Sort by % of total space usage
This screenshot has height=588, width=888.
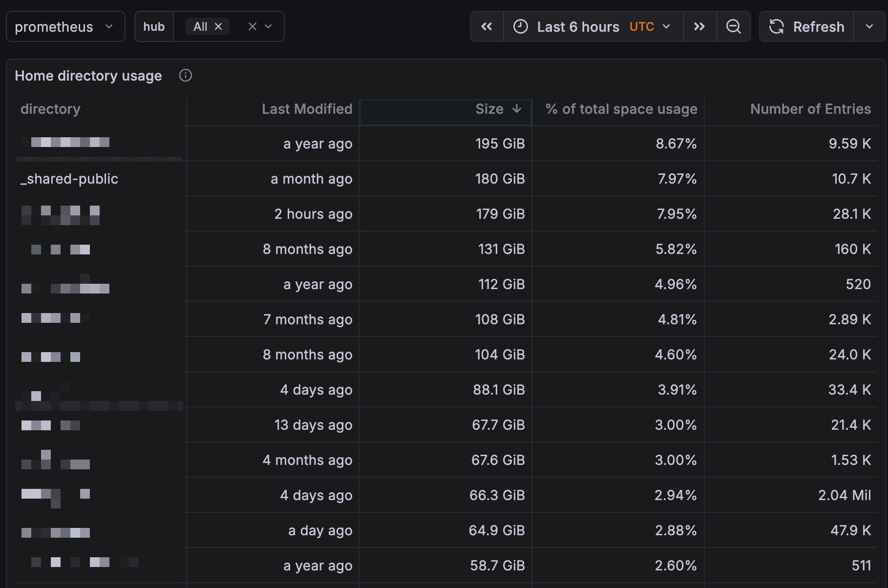[621, 109]
